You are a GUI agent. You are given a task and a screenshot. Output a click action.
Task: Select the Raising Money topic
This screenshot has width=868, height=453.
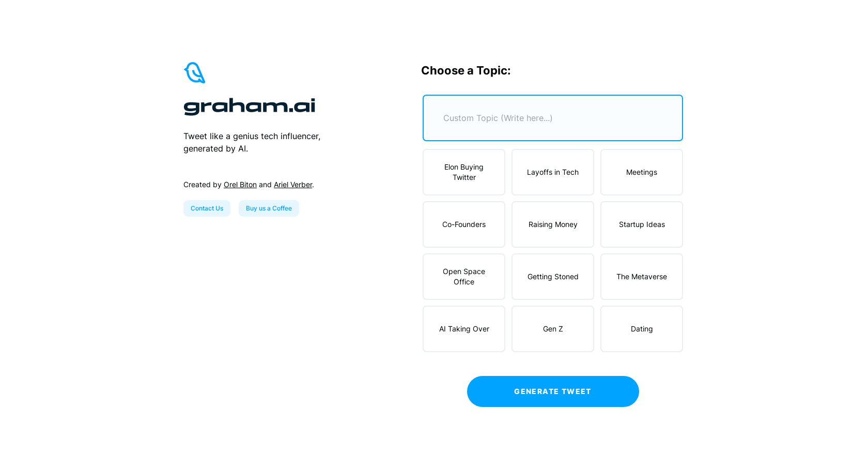coord(553,224)
